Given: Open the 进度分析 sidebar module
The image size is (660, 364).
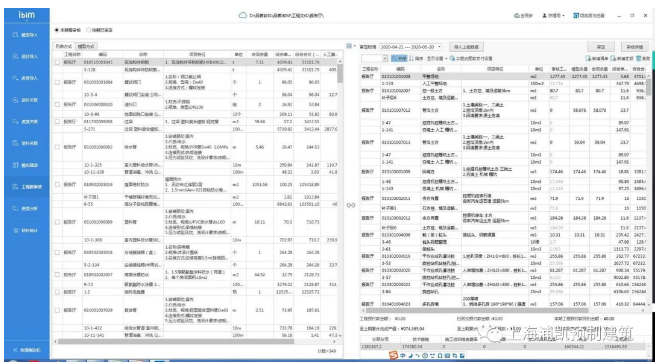Looking at the screenshot, I should (x=27, y=209).
